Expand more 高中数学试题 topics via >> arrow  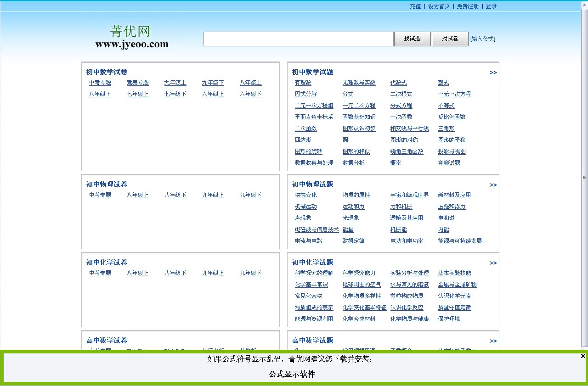(x=493, y=341)
